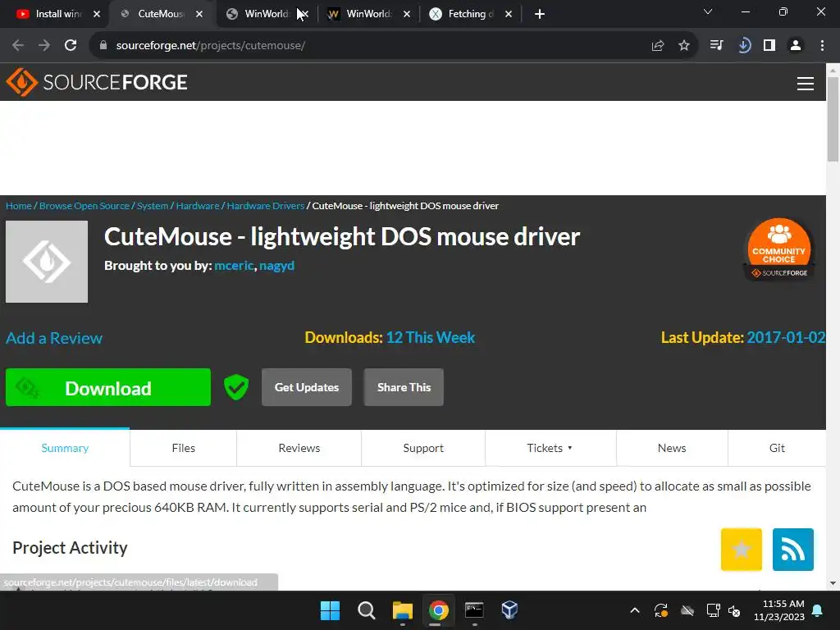Expand the Tickets dropdown tab

550,448
